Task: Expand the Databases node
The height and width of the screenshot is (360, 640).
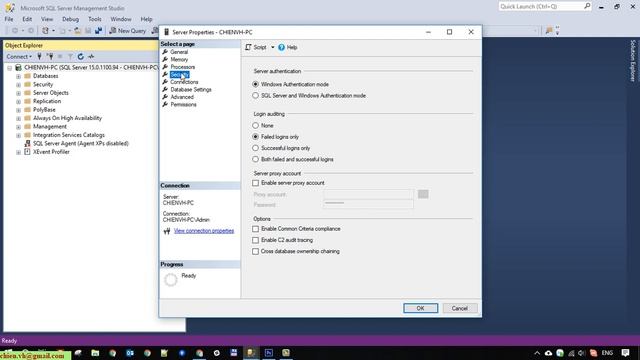Action: (18, 76)
